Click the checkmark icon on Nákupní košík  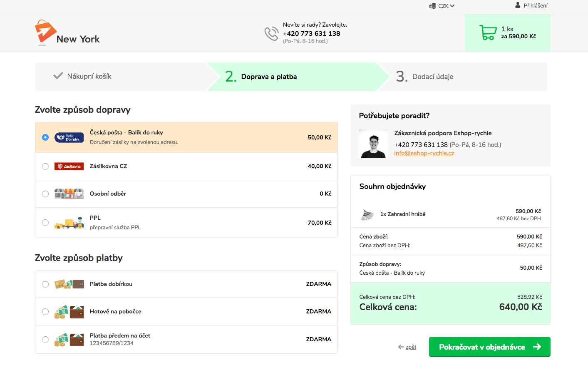tap(58, 76)
